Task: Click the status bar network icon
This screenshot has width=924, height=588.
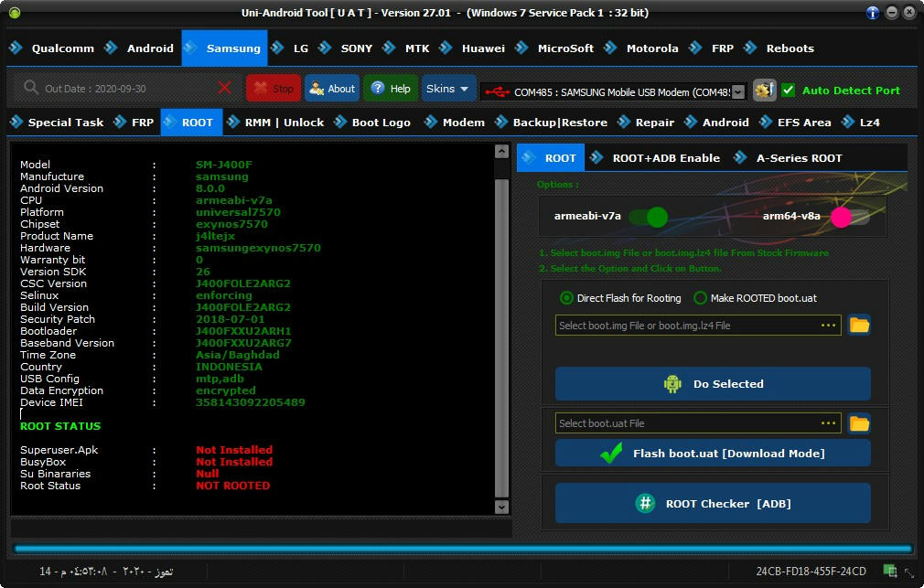Action: click(890, 571)
